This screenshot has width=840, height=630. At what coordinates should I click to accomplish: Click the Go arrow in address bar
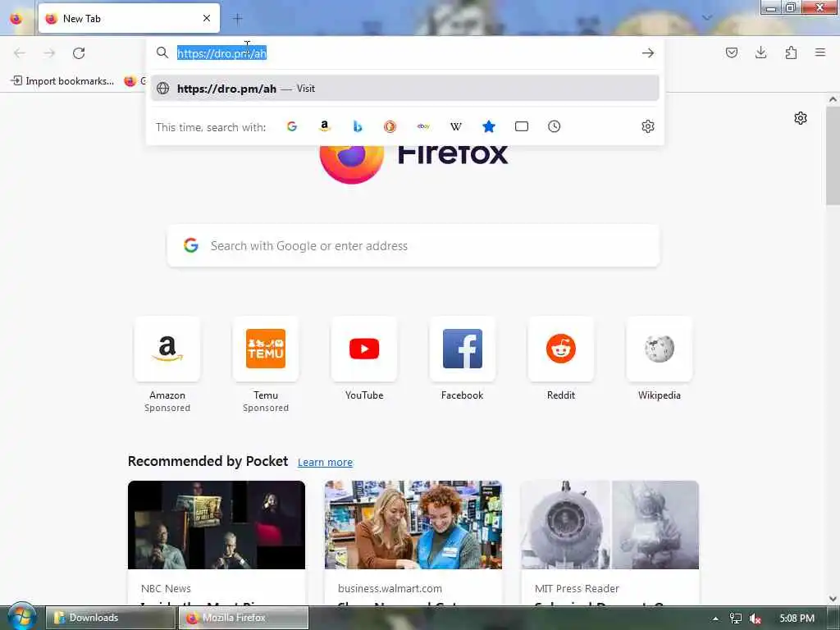click(648, 53)
